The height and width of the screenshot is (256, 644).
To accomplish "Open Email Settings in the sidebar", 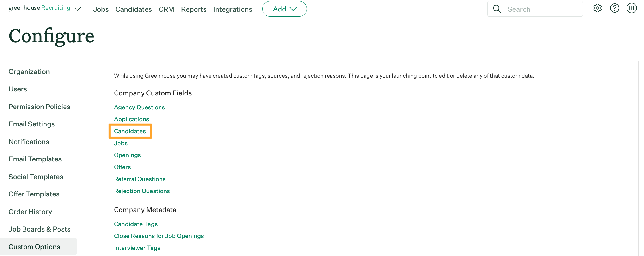I will click(32, 124).
